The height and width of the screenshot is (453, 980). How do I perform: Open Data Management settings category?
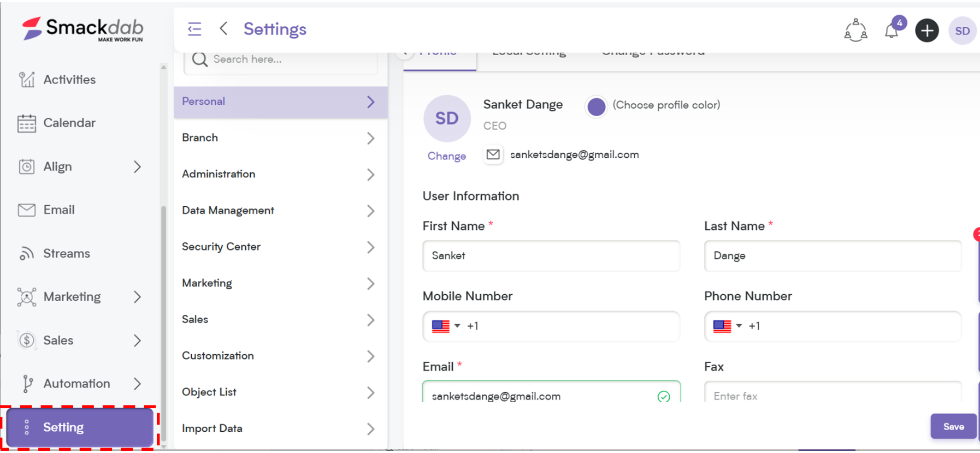click(x=280, y=211)
